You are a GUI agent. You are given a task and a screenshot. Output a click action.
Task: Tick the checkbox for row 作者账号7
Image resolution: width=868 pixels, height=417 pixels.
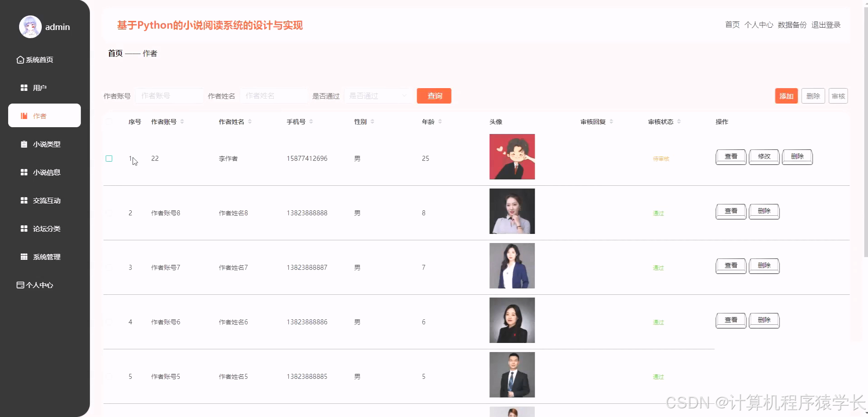pos(109,268)
